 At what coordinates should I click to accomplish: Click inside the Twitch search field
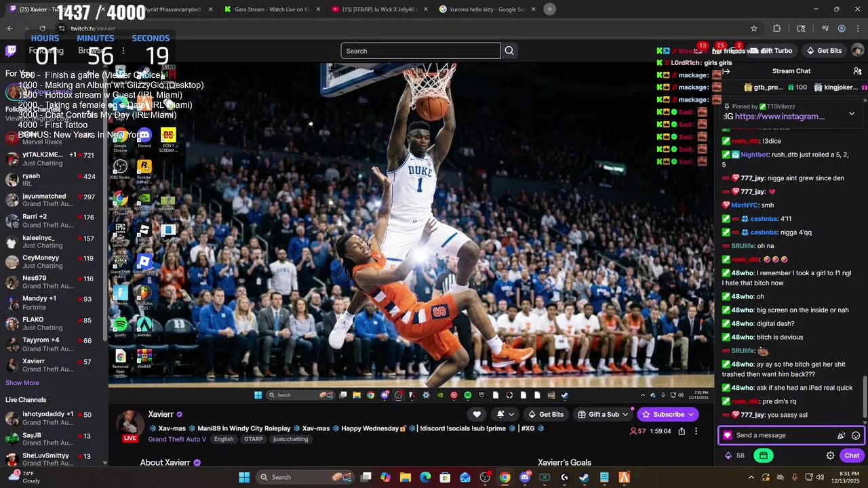click(x=420, y=51)
